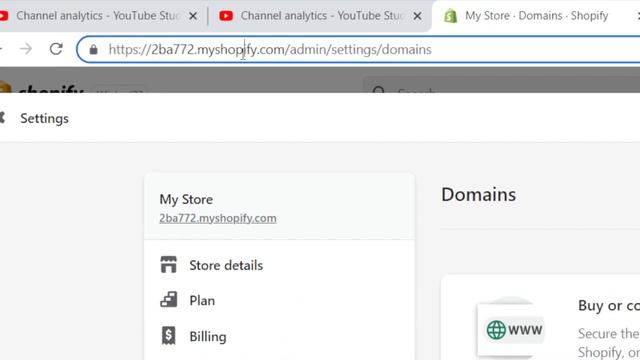Screen dimensions: 640x360
Task: Click the globe www domain illustration
Action: [x=511, y=329]
